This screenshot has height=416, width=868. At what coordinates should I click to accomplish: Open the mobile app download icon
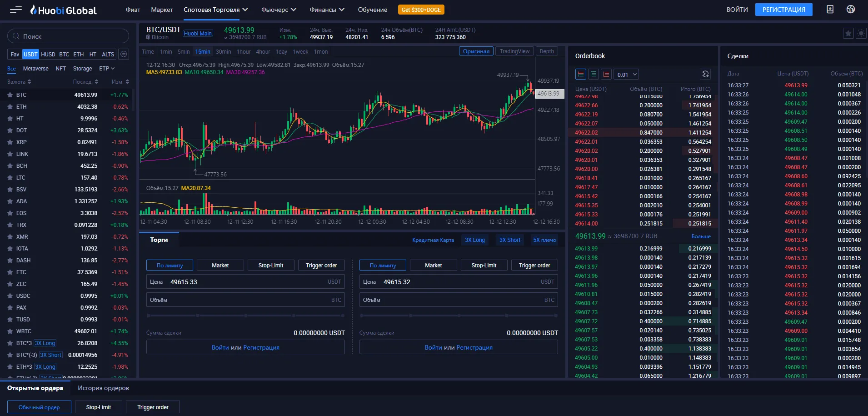tap(830, 9)
